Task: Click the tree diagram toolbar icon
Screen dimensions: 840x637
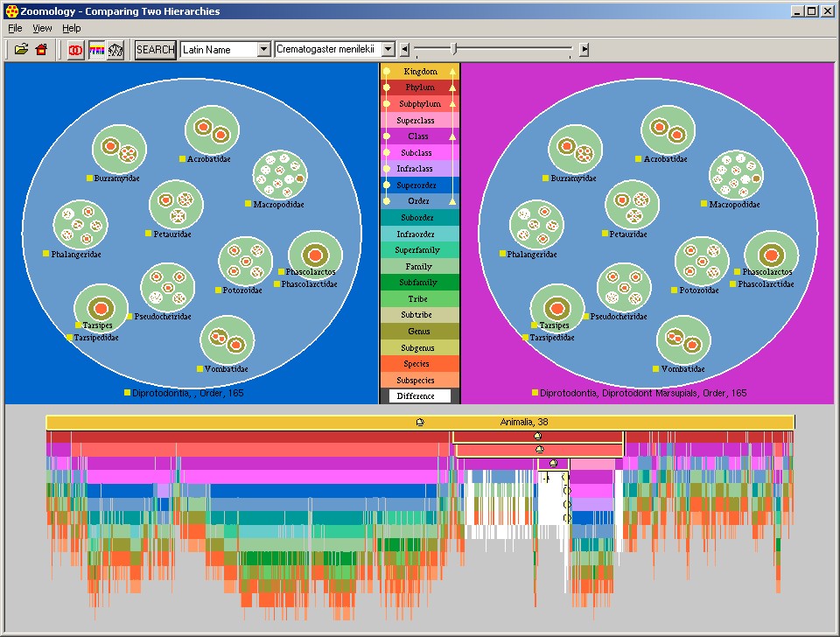Action: [115, 50]
